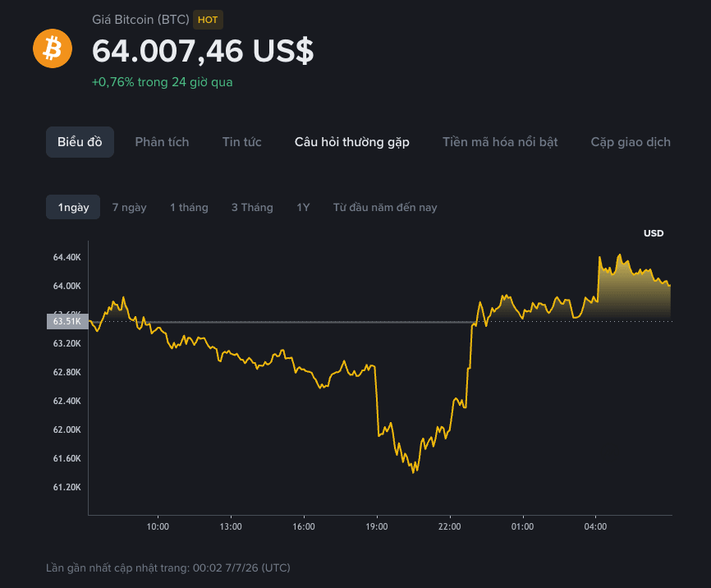Choose the 3 Tháng chart range
Screen dimensions: 711x588
point(252,207)
